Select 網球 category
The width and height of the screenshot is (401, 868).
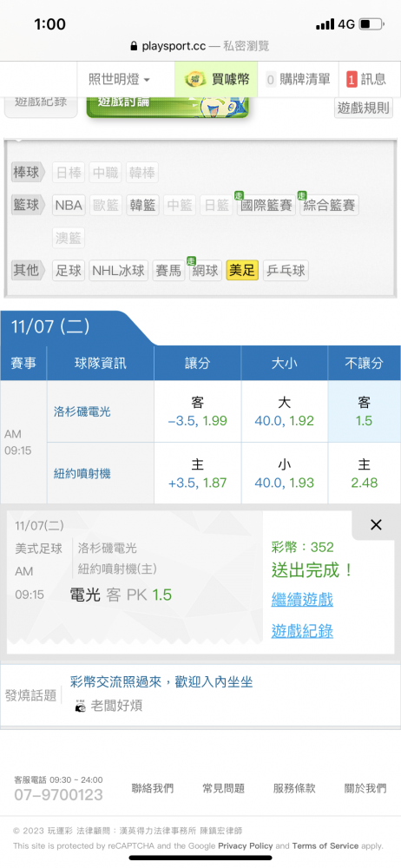206,271
